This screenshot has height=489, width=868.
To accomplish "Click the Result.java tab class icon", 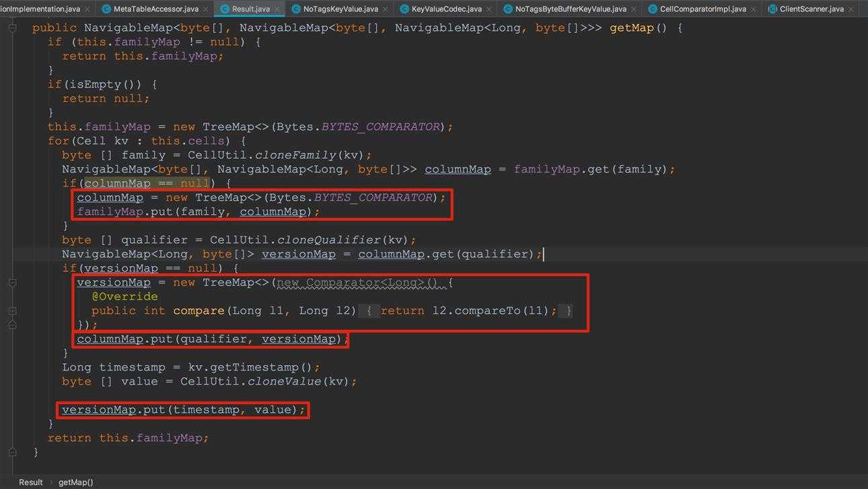I will point(225,9).
